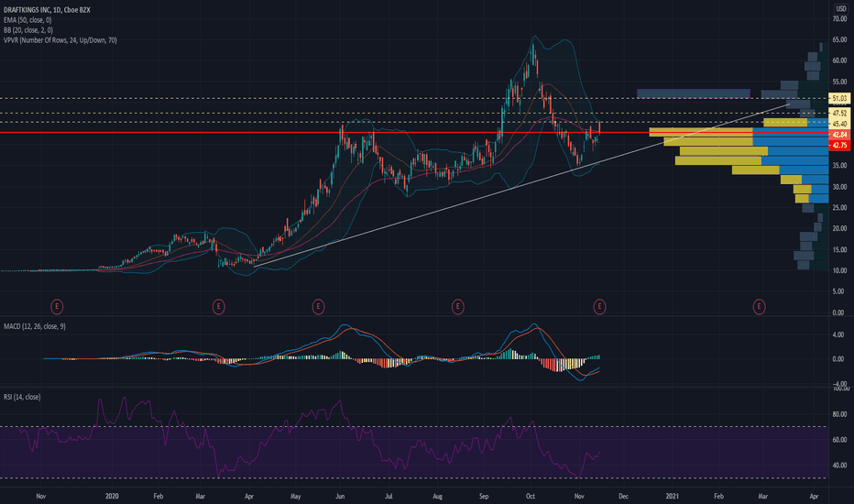Select the red 42.84 price label
Image resolution: width=854 pixels, height=504 pixels.
click(838, 135)
